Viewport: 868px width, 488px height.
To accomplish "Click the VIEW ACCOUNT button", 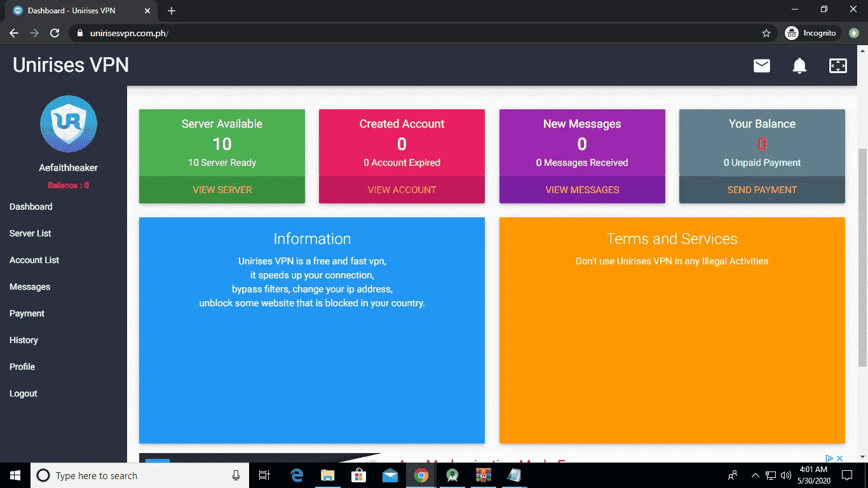I will coord(402,189).
